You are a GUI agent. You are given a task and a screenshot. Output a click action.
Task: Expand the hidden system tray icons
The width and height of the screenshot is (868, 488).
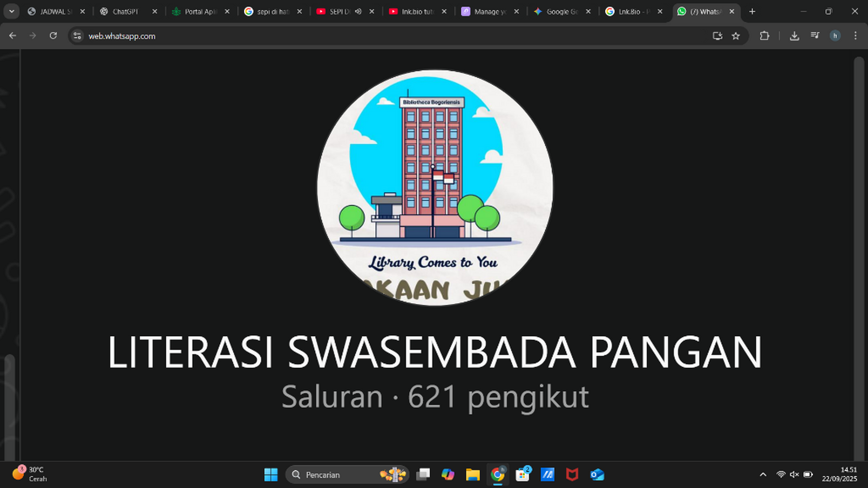(763, 475)
